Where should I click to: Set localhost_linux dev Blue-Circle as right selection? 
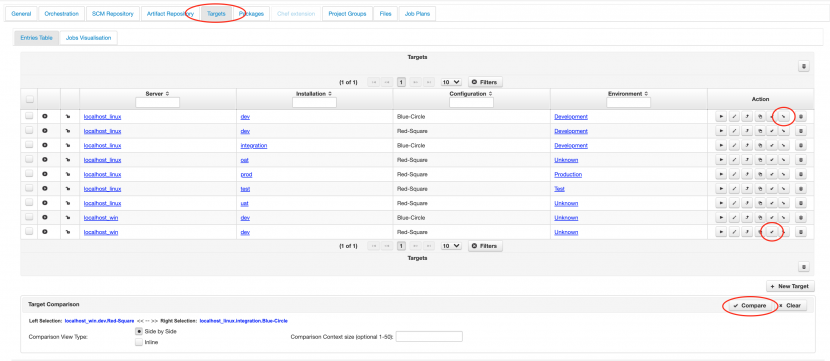pyautogui.click(x=784, y=116)
